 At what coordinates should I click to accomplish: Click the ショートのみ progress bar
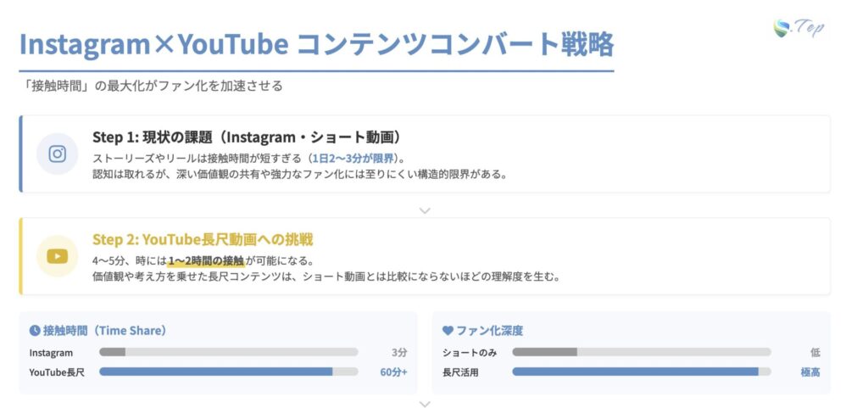(x=641, y=352)
